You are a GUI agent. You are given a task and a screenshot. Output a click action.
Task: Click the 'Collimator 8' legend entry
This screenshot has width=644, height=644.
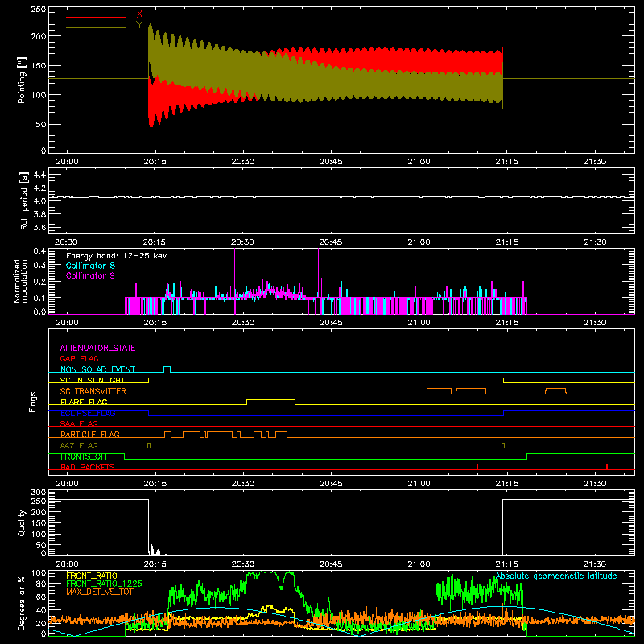point(90,266)
